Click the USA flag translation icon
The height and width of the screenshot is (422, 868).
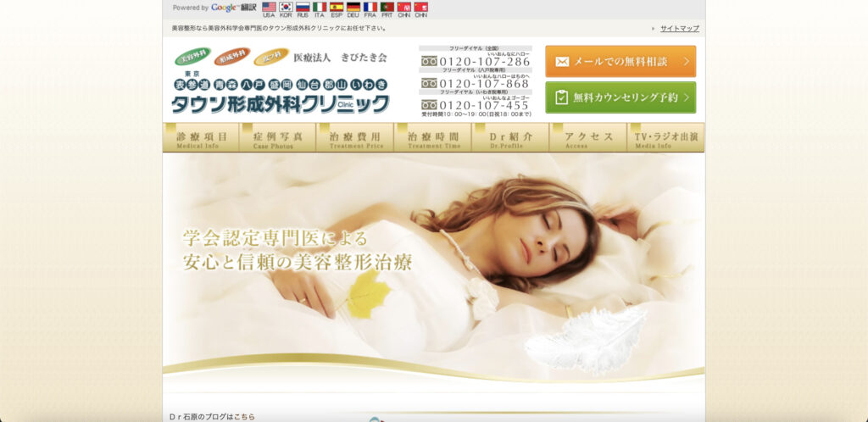coord(269,7)
